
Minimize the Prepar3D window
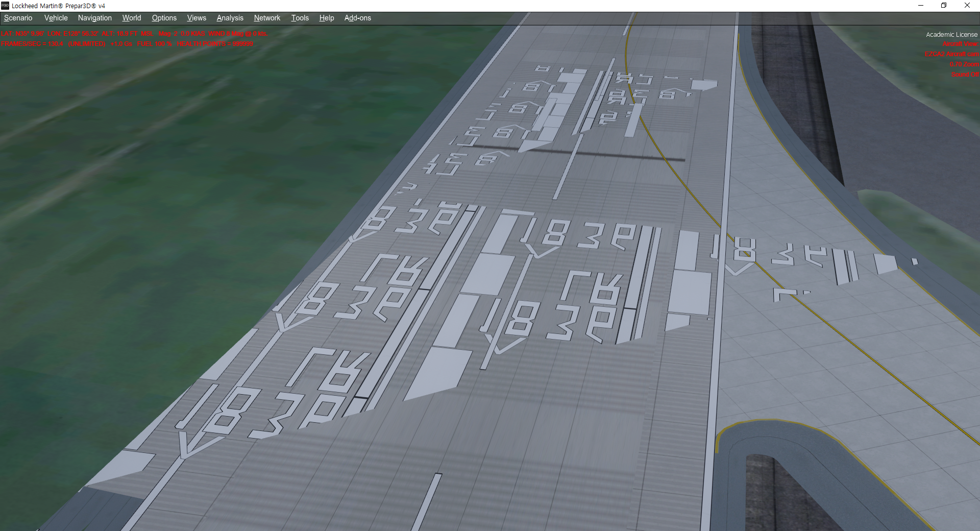click(920, 6)
